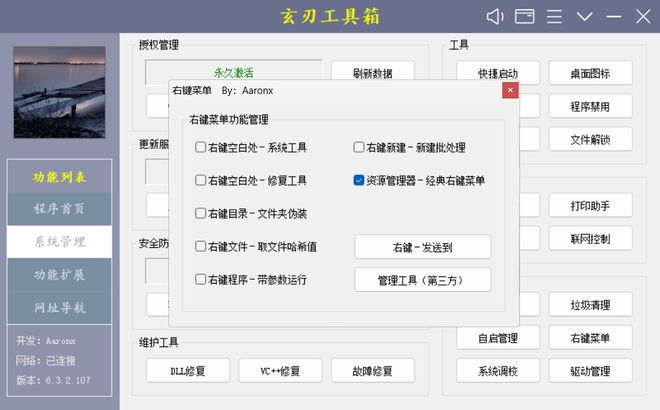Close the 右键菜单 dialog with red X
The width and height of the screenshot is (660, 410).
510,90
